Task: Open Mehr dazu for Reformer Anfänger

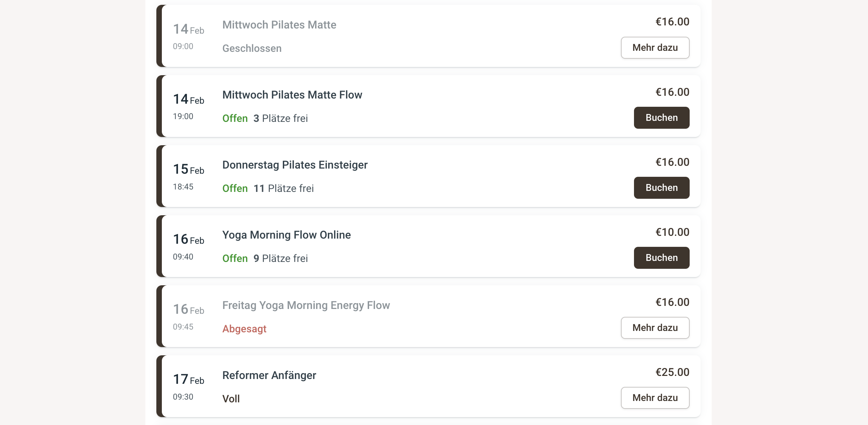Action: 655,398
